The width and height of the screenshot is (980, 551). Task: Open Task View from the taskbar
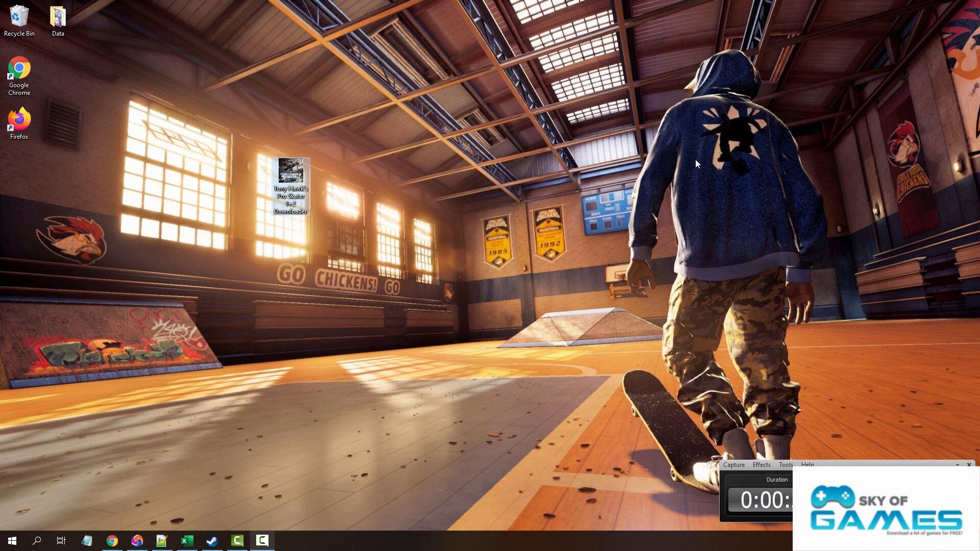coord(61,541)
